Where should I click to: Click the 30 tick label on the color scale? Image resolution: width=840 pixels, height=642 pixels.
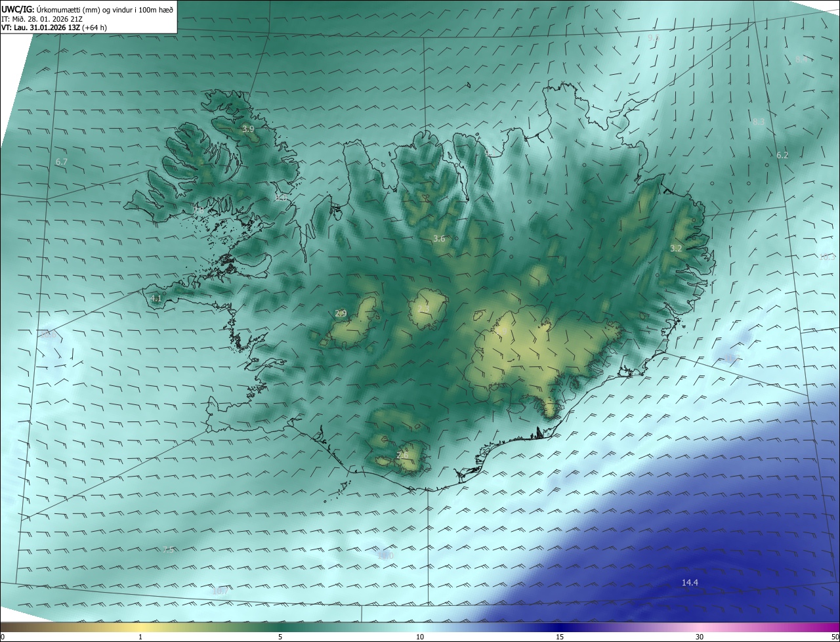(x=700, y=637)
